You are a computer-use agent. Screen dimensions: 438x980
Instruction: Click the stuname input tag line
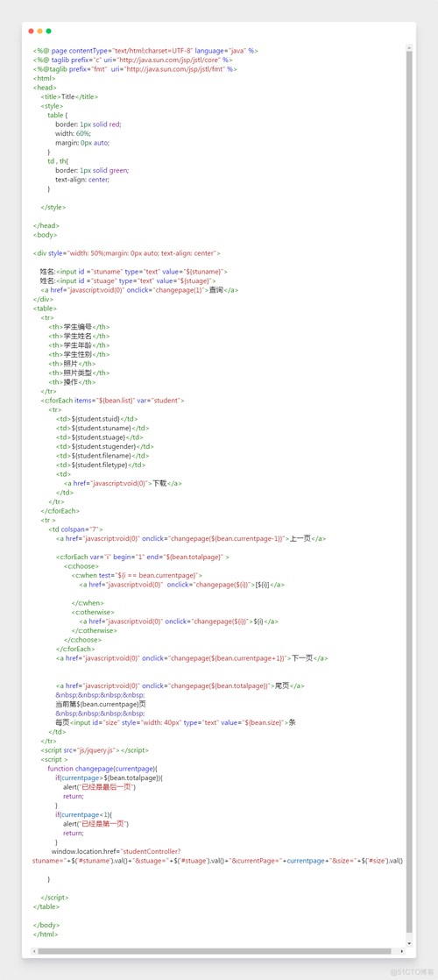pos(134,271)
